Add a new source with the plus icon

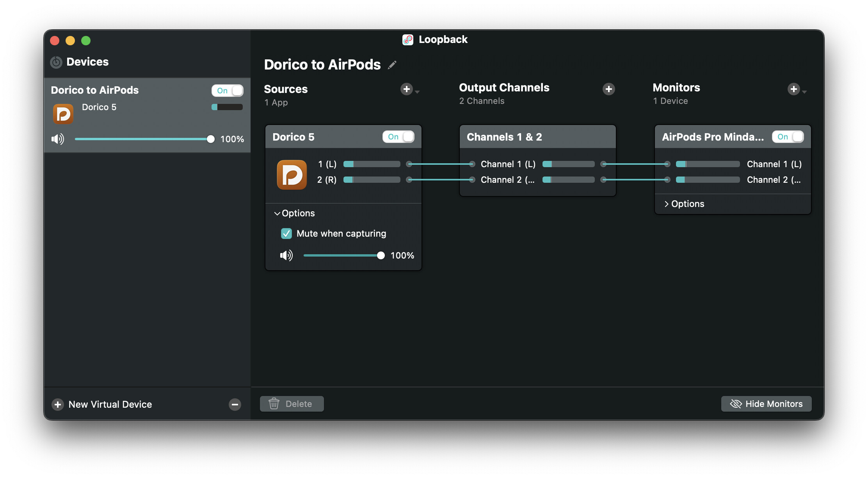406,89
